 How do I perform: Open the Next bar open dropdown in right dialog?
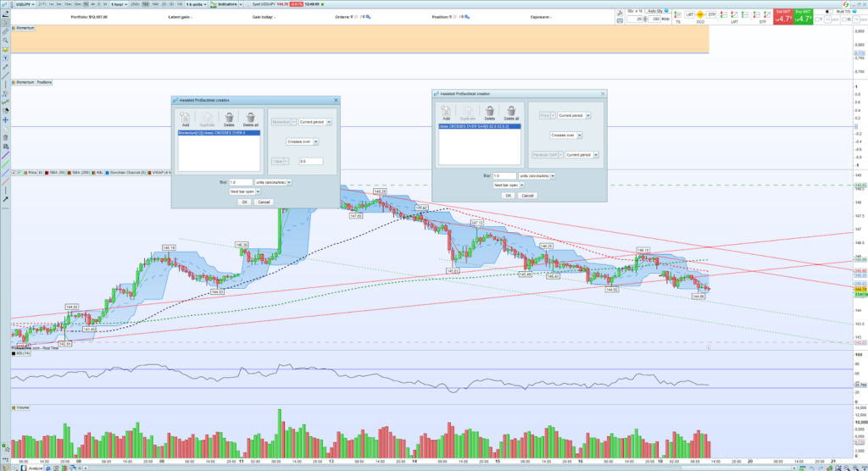pyautogui.click(x=509, y=186)
